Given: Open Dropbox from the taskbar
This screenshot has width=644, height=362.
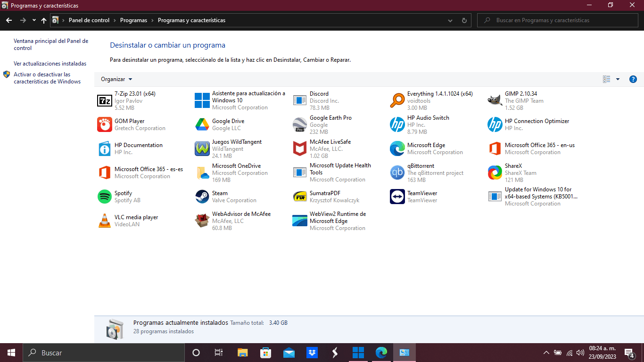Looking at the screenshot, I should [x=312, y=353].
